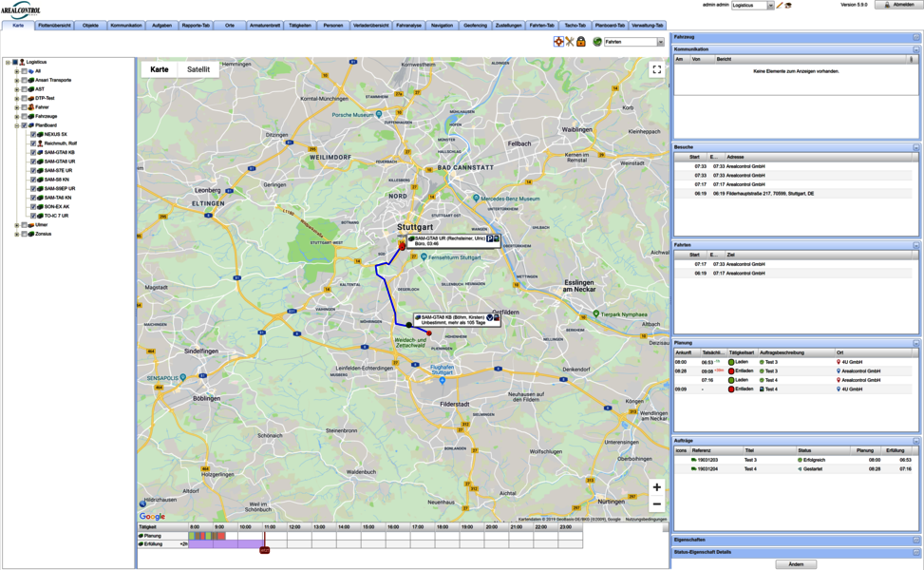
Task: Select the SAM-S9EP UR tree entry
Action: point(60,189)
